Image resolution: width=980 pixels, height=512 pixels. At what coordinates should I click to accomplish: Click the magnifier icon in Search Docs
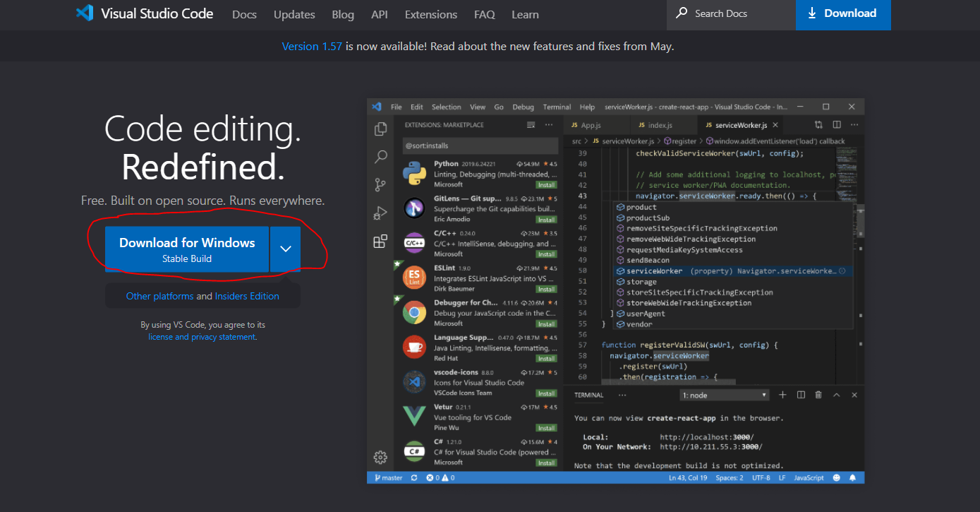[x=682, y=13]
